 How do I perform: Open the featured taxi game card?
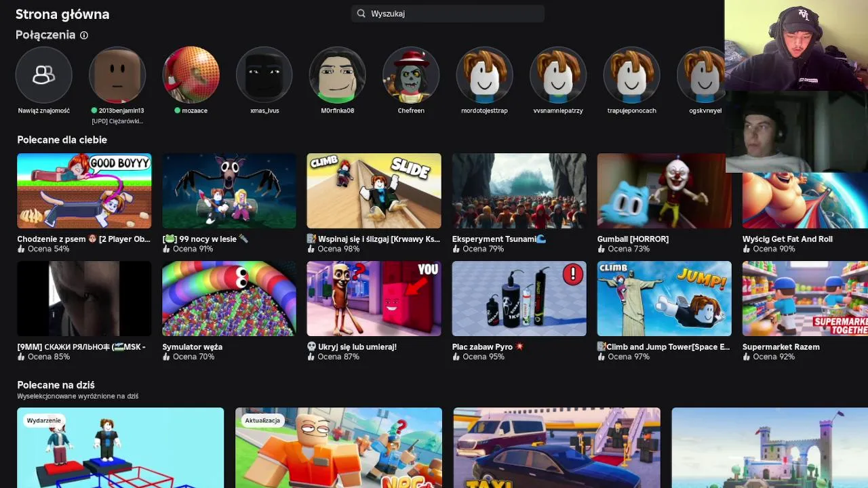557,447
